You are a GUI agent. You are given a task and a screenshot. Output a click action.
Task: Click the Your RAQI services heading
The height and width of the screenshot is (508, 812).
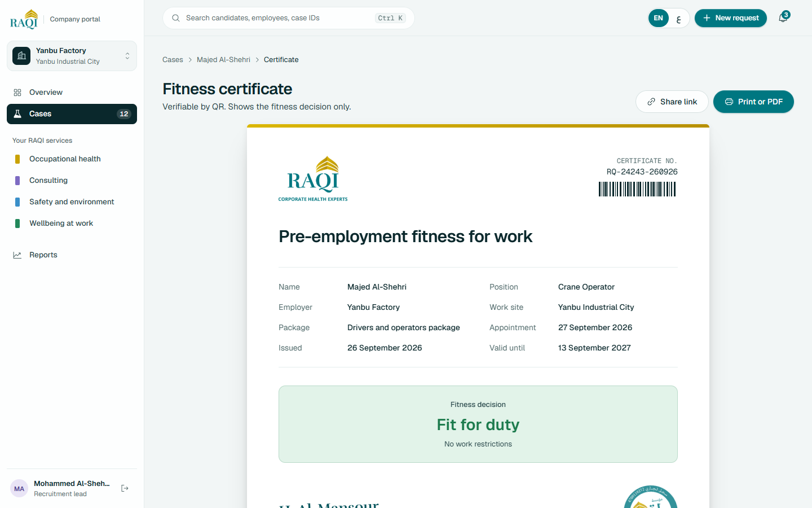pyautogui.click(x=42, y=141)
